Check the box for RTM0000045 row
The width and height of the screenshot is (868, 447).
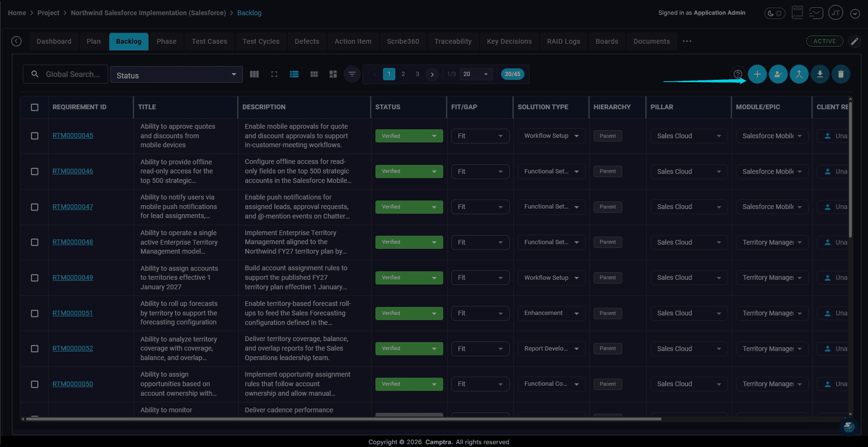click(x=35, y=136)
